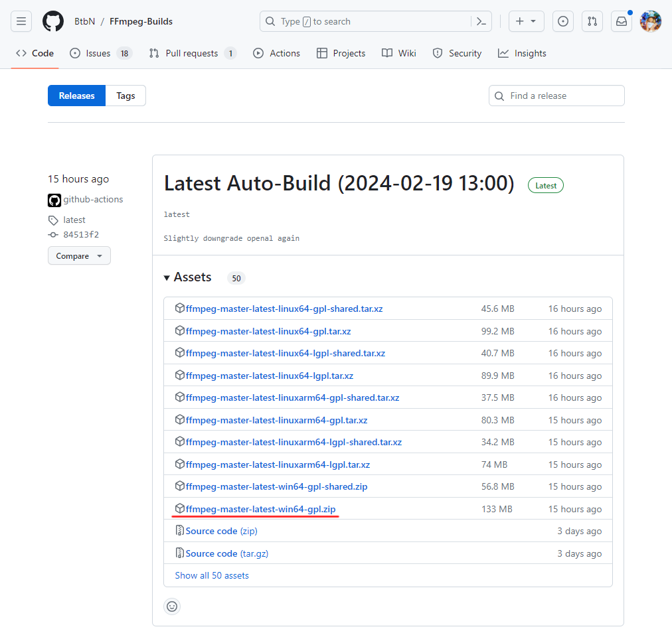Switch to the Tags view
The width and height of the screenshot is (672, 637).
click(126, 96)
